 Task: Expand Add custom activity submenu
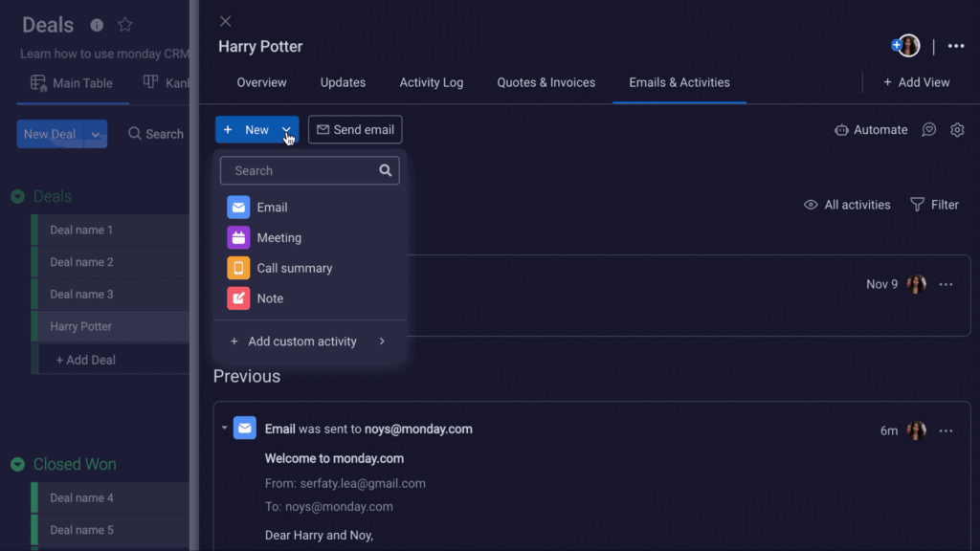click(x=309, y=342)
